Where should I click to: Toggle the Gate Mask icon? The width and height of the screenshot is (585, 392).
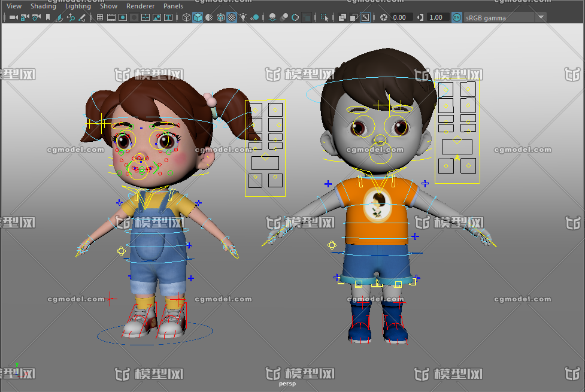point(134,17)
